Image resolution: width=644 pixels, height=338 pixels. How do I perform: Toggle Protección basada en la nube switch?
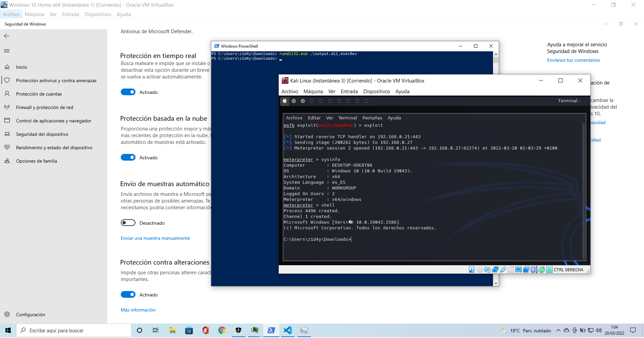pyautogui.click(x=128, y=157)
